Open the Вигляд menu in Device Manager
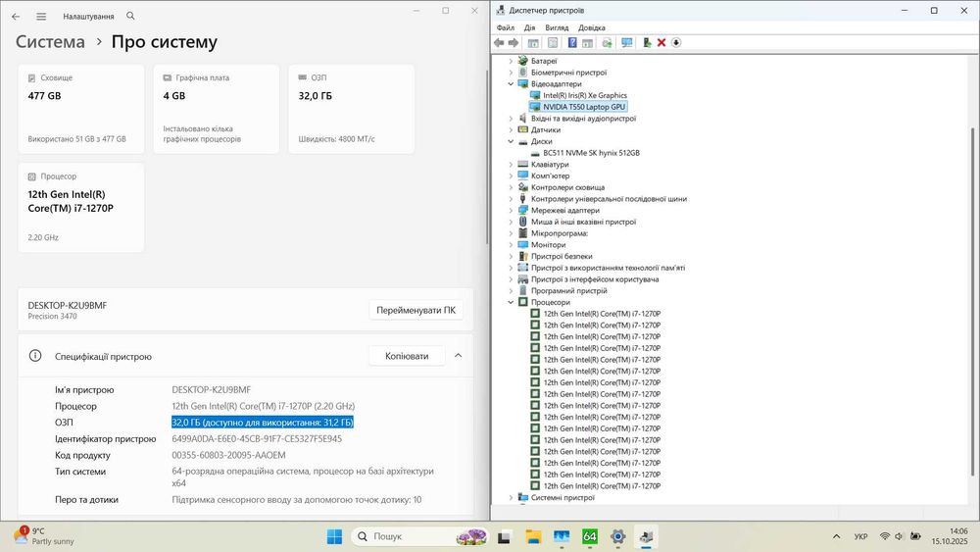This screenshot has width=980, height=552. 557,27
